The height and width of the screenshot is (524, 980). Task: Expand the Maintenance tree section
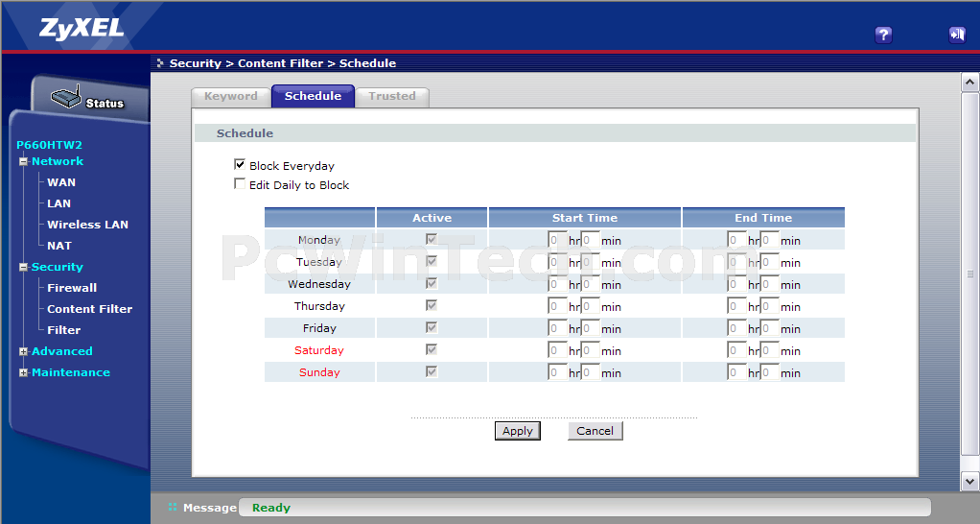coord(24,372)
